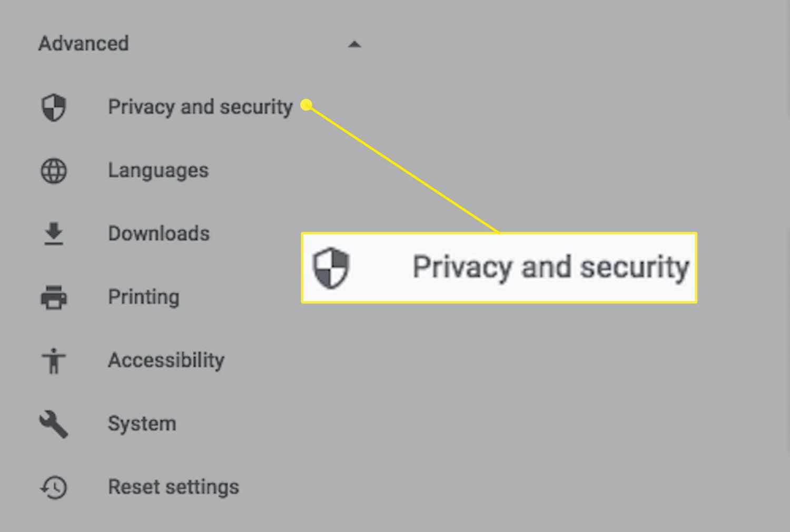Select Accessibility in the sidebar
Screen dimensions: 790x532
pyautogui.click(x=166, y=361)
